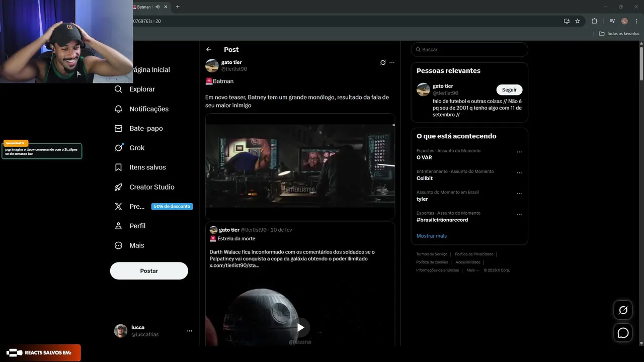644x362 pixels.
Task: Open Todos os favoritos folder
Action: pyautogui.click(x=619, y=34)
